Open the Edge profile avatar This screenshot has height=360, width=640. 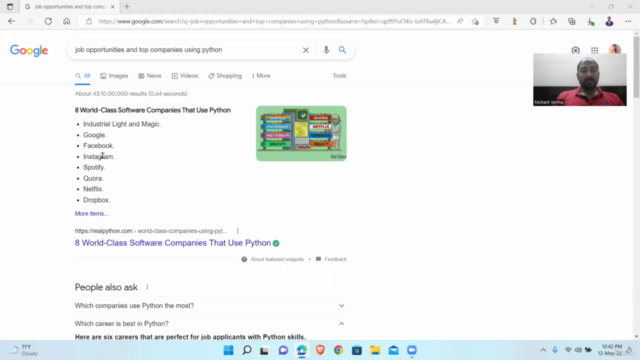(609, 21)
